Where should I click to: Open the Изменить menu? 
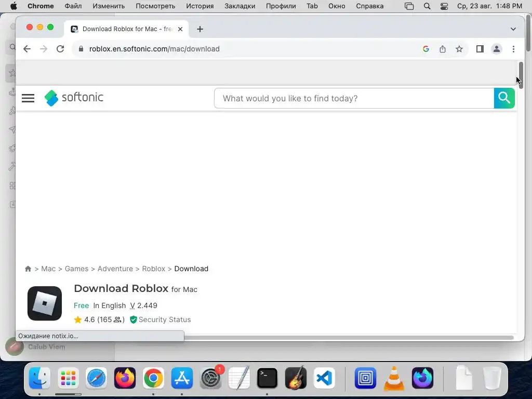tap(109, 6)
